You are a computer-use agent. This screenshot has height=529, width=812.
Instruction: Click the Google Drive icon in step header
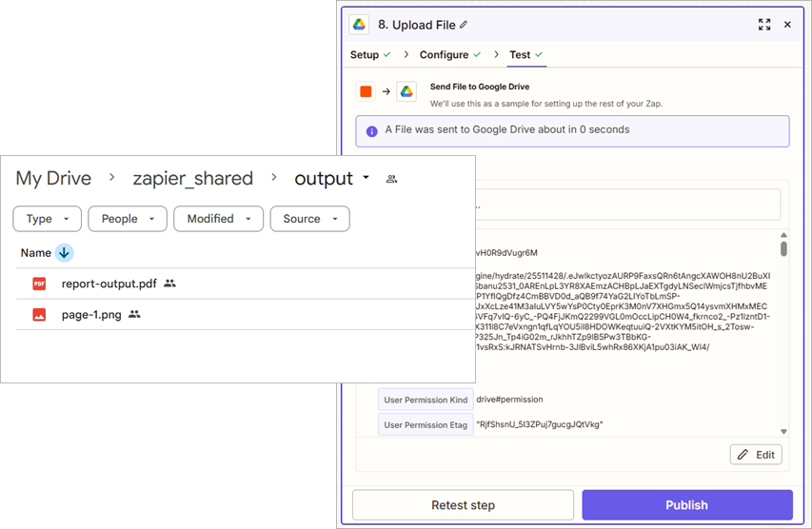pos(360,25)
